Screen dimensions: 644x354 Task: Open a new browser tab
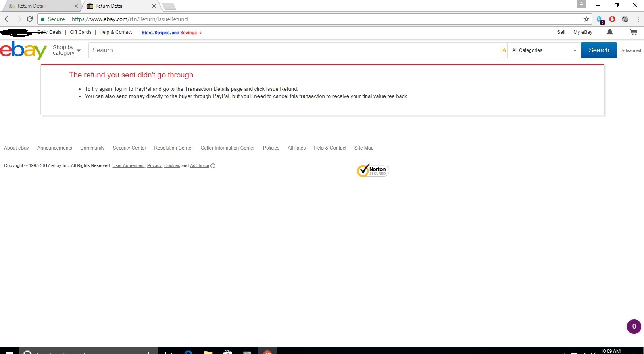click(169, 6)
